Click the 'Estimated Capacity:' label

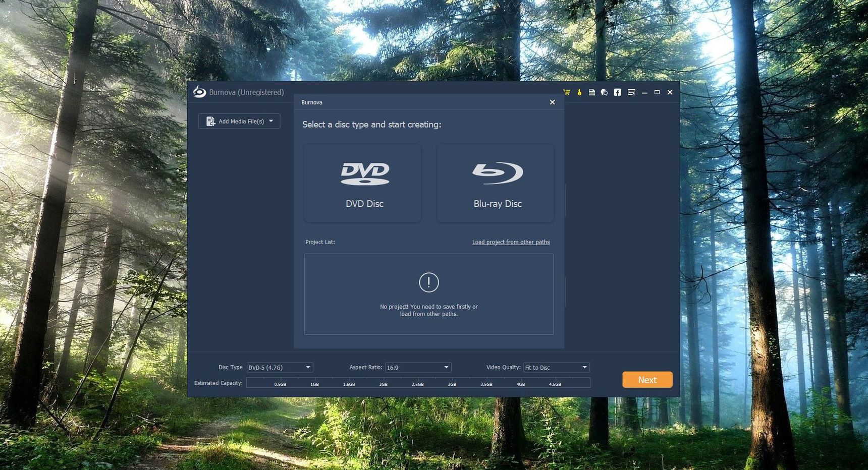point(219,383)
